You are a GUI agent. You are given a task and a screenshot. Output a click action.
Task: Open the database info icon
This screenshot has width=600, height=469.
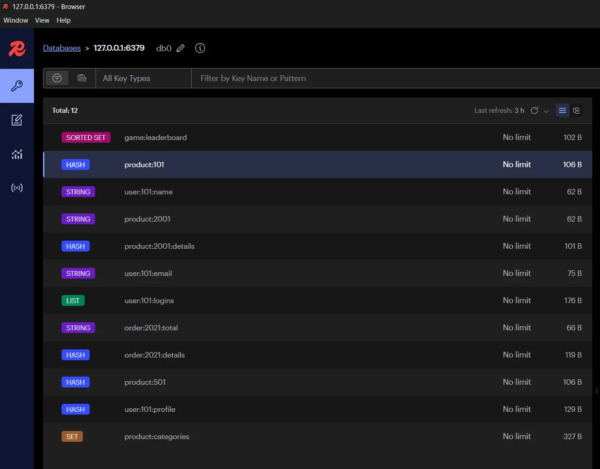200,48
